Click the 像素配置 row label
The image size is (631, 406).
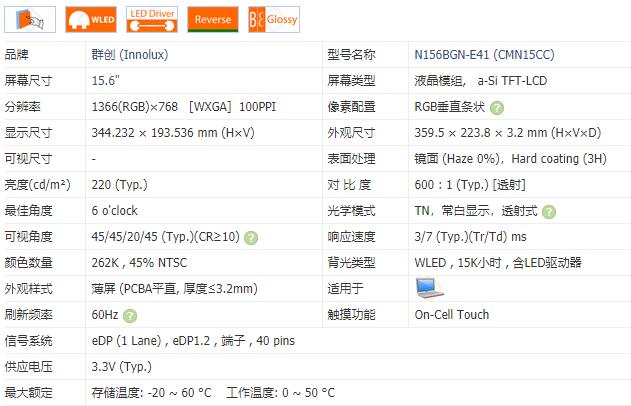(x=351, y=107)
